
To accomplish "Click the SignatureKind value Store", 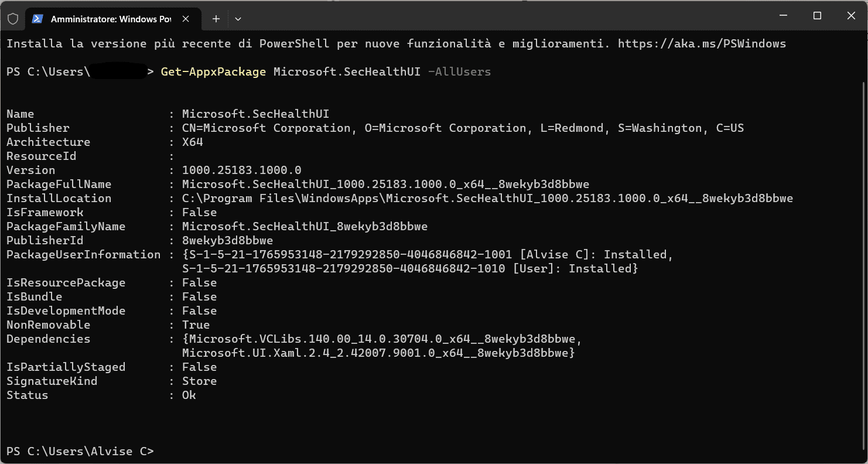I will pyautogui.click(x=199, y=381).
